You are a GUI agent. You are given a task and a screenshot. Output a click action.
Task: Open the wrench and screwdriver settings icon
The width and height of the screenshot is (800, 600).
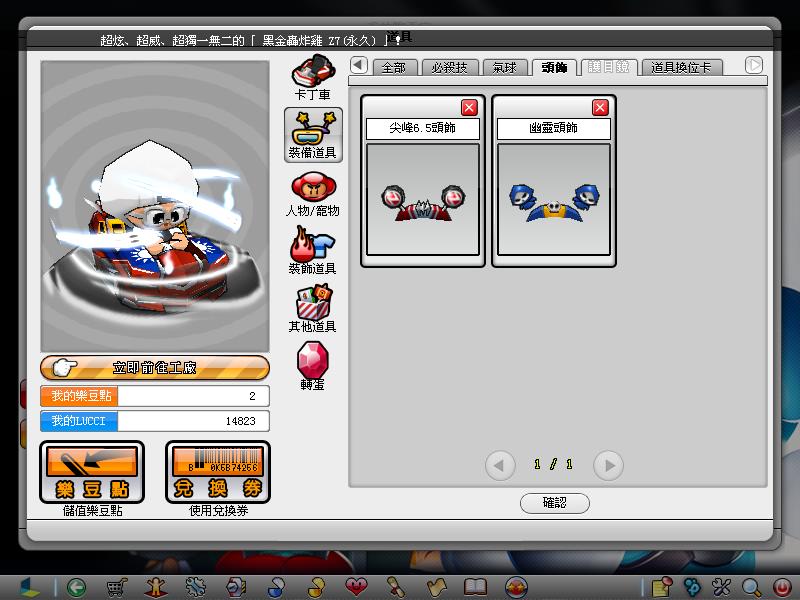pyautogui.click(x=721, y=587)
